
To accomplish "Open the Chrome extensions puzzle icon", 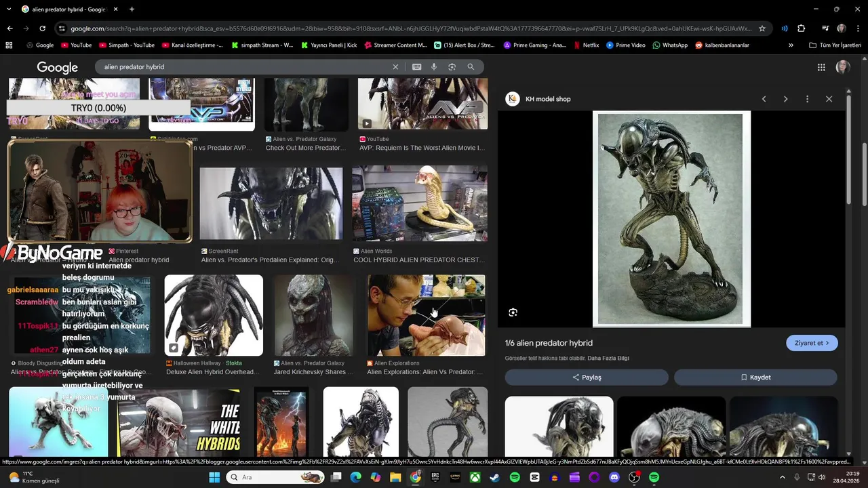I will tap(801, 28).
